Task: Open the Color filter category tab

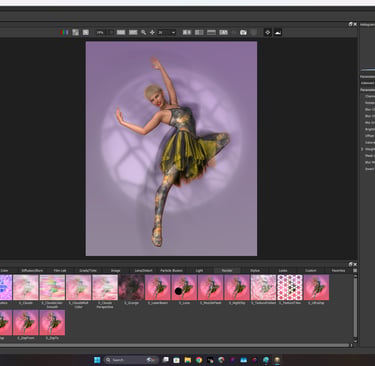Action: pos(4,270)
